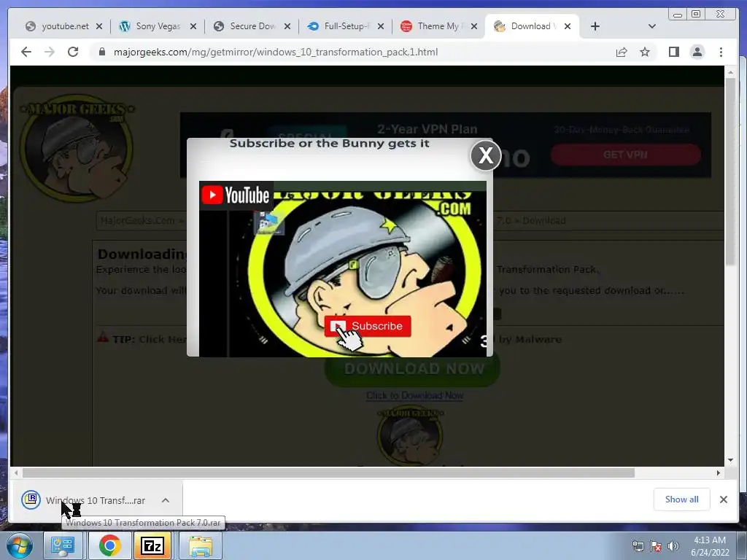Screen dimensions: 747x560
Task: Click the MajorGeeks video thumbnail
Action: pos(343,269)
